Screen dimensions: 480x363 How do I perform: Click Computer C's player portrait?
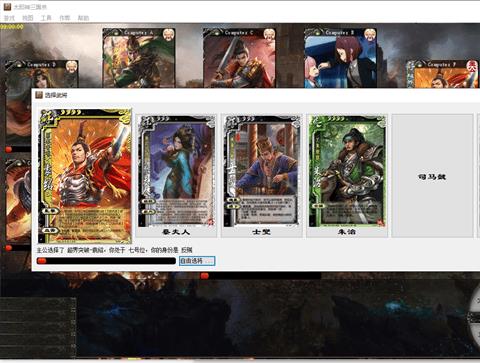coord(239,58)
